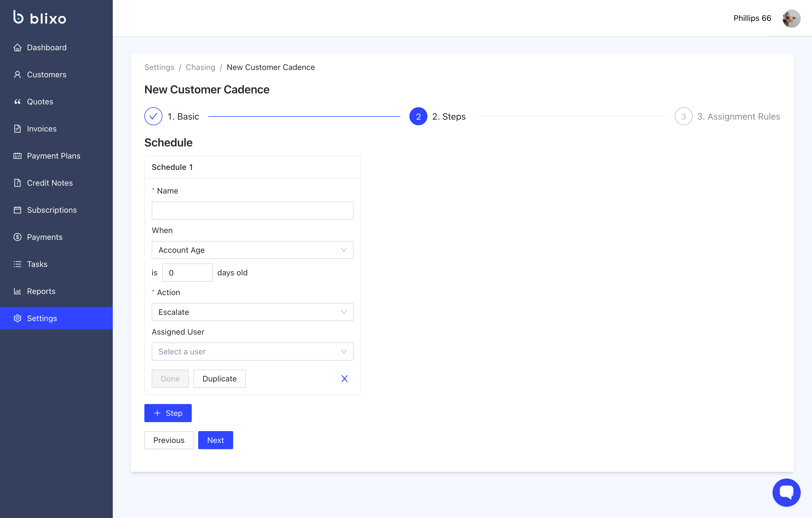Open the Escalate action dropdown
Image resolution: width=812 pixels, height=518 pixels.
(x=252, y=312)
